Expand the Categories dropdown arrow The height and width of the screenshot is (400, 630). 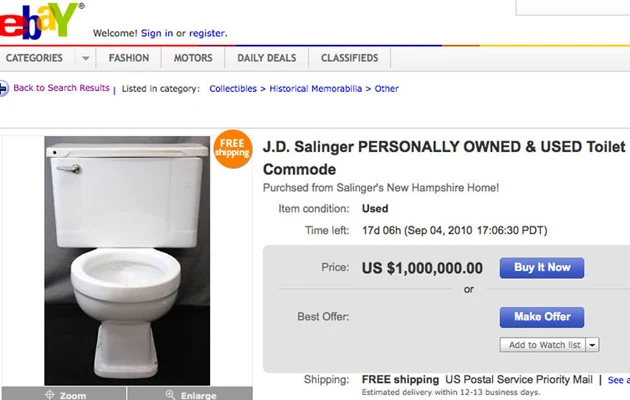click(85, 58)
